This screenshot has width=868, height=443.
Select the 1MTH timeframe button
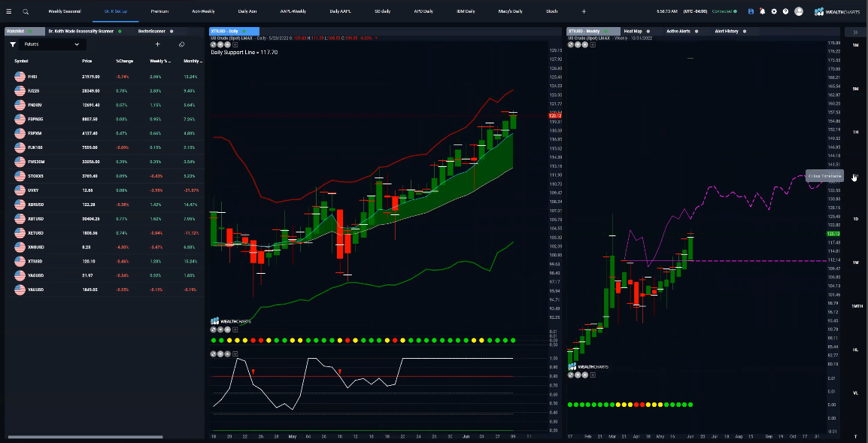(x=855, y=306)
